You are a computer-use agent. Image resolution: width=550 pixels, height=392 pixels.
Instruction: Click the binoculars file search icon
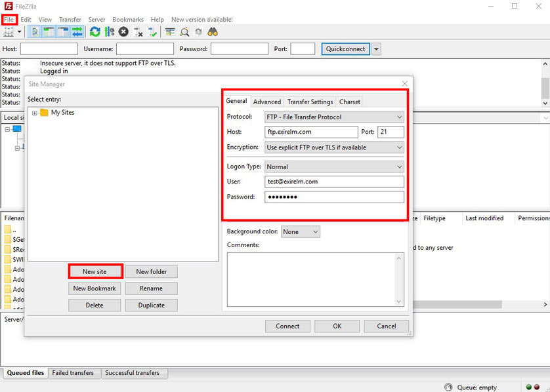[x=213, y=32]
